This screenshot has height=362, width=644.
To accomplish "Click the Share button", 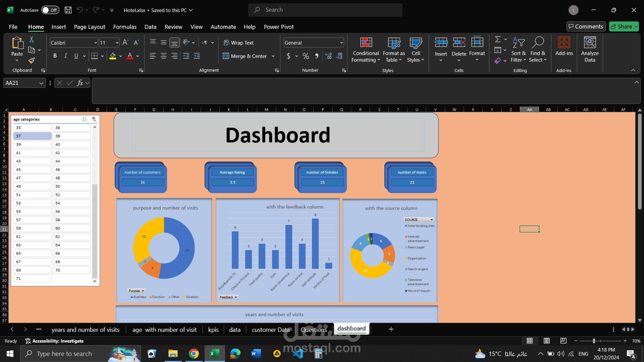I will pyautogui.click(x=624, y=27).
